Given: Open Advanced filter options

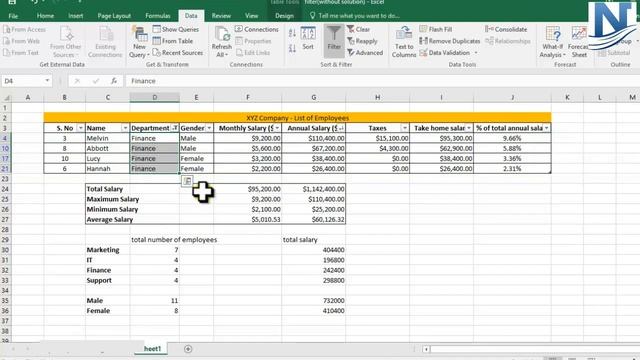Looking at the screenshot, I should (x=365, y=53).
